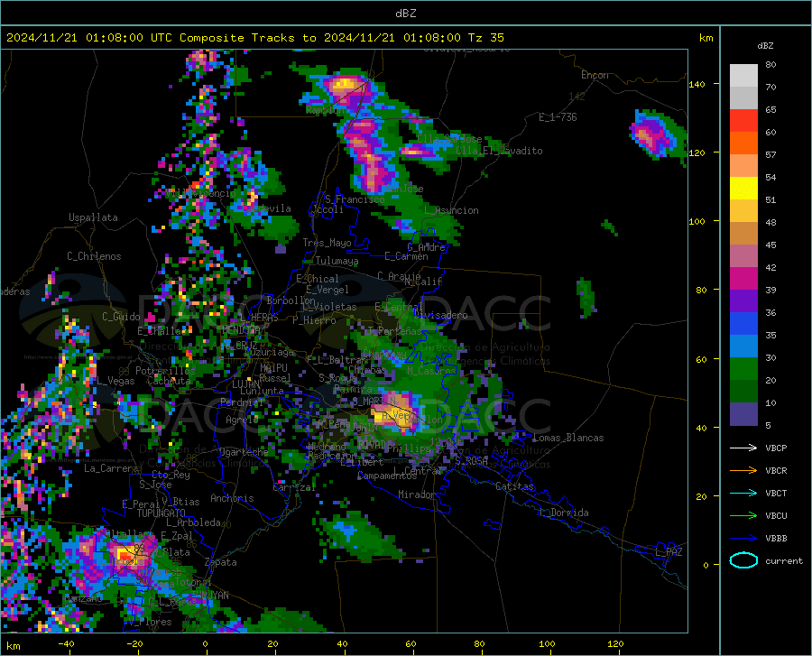Click the 'L_Dormida' place label
Viewport: 812px width, 656px height.
[563, 513]
